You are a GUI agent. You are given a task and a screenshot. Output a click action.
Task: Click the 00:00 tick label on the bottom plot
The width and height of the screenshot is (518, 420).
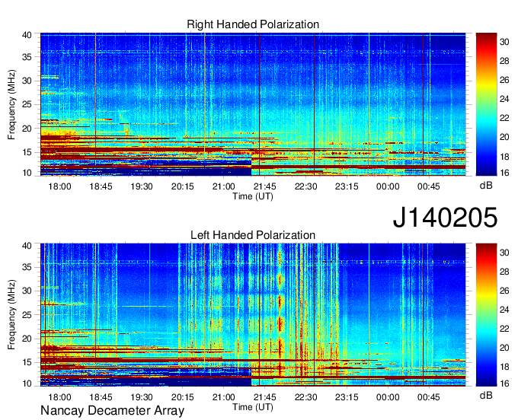click(x=388, y=397)
